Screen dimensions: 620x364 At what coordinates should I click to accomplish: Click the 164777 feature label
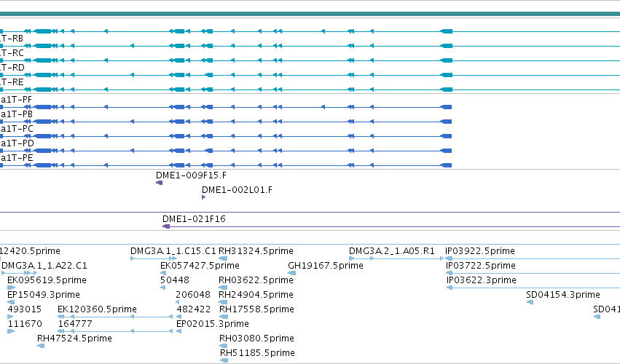coord(75,324)
